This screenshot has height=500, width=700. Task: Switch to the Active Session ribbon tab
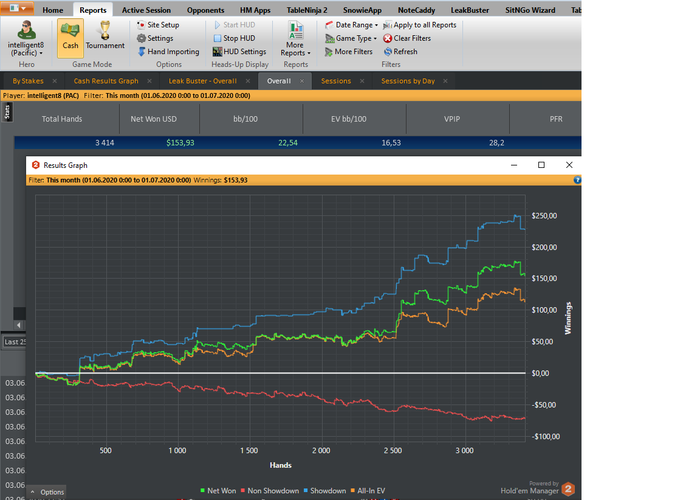pos(146,10)
